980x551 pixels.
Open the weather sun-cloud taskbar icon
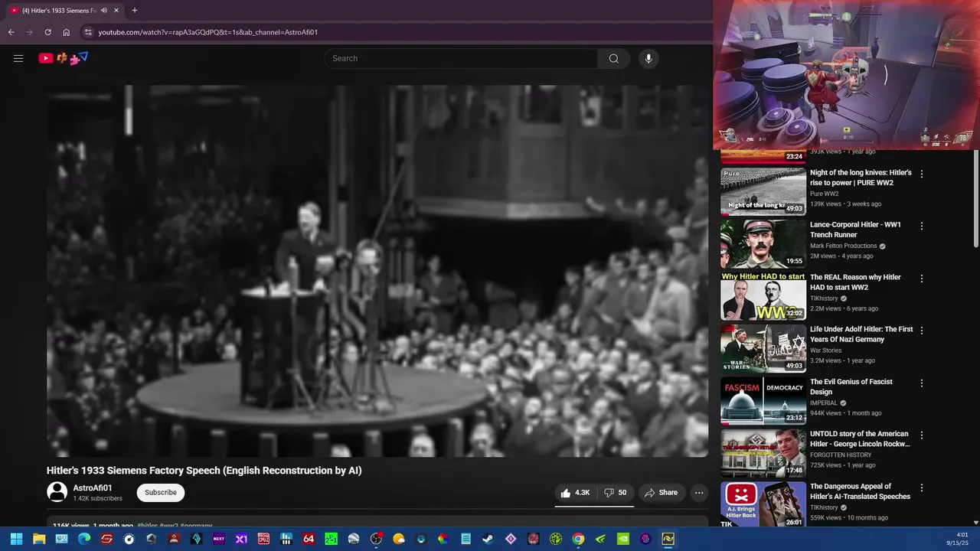click(399, 540)
